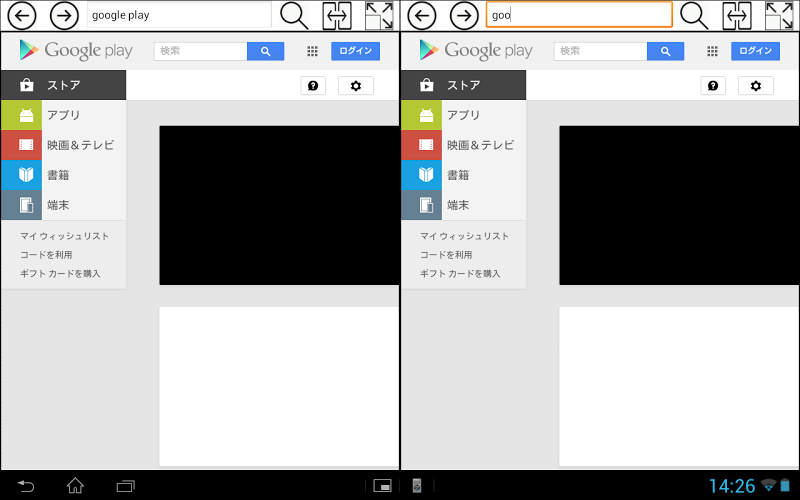Select 端末 in right pane sidebar

[x=463, y=205]
